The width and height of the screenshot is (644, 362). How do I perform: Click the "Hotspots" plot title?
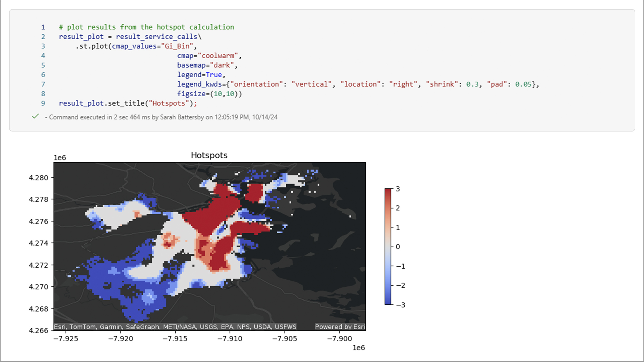pyautogui.click(x=209, y=155)
